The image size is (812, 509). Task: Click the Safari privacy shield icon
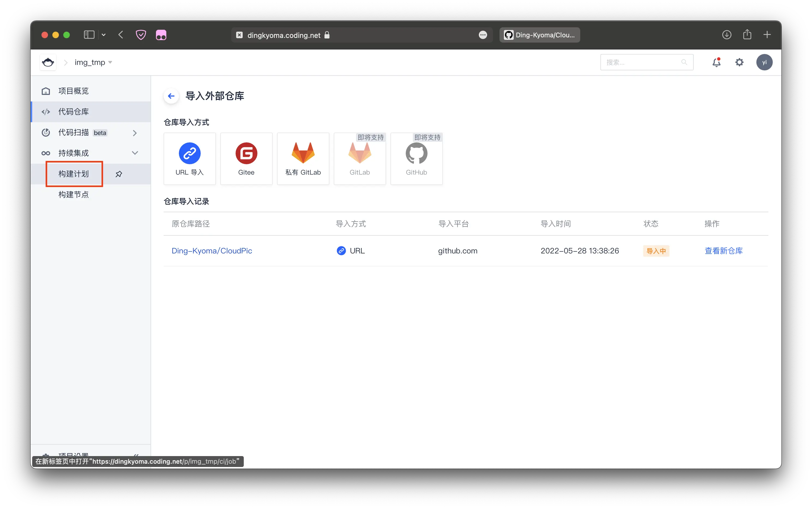tap(141, 35)
